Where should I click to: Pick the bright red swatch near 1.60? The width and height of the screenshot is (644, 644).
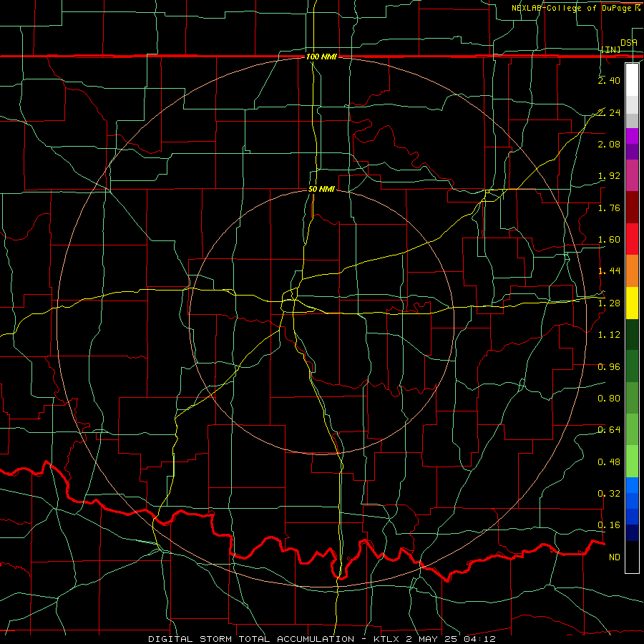(x=632, y=239)
